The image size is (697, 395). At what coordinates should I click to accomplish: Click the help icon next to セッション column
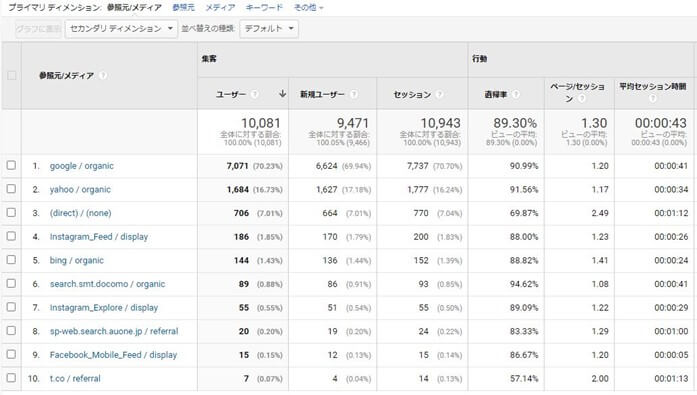(x=439, y=94)
